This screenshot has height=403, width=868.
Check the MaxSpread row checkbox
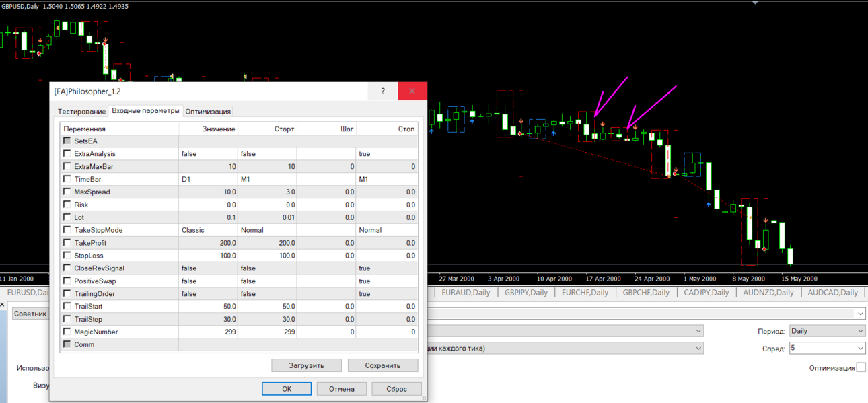67,192
